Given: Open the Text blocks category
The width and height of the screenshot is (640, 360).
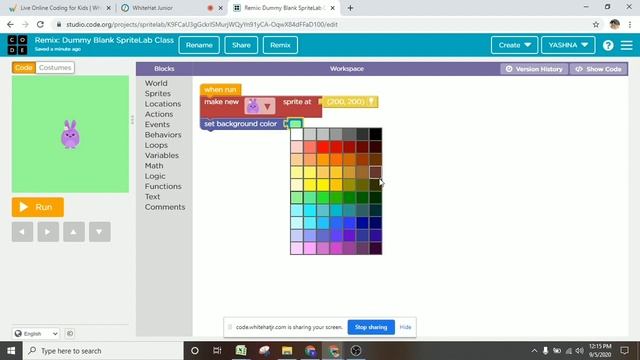Looking at the screenshot, I should [152, 197].
